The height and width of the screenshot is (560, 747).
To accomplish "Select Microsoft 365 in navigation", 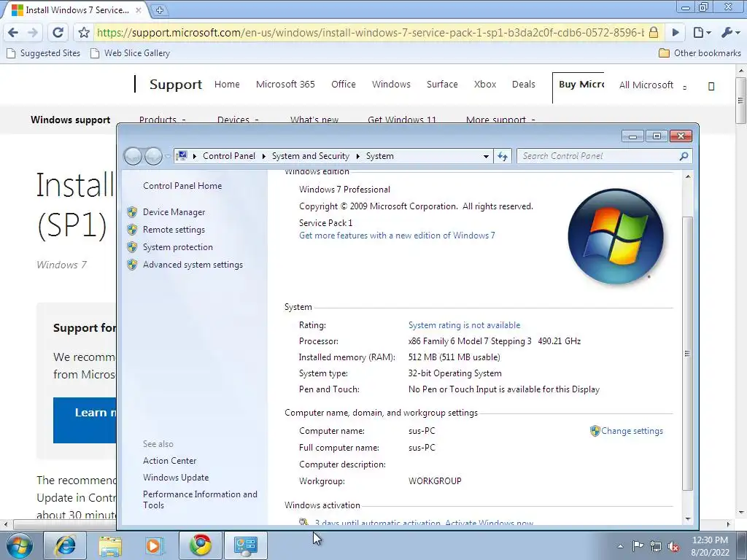I will (x=285, y=85).
